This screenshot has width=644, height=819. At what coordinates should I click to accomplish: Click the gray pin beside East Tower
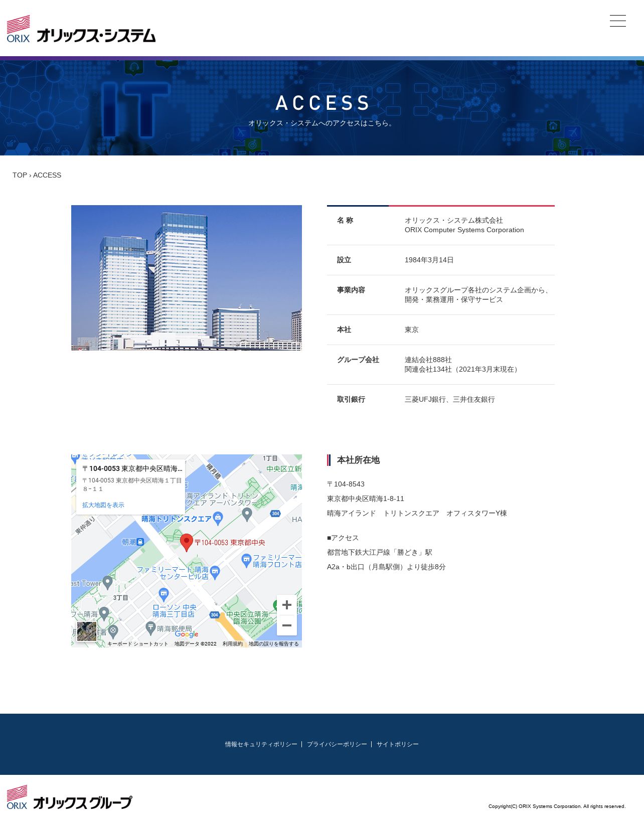(x=107, y=582)
